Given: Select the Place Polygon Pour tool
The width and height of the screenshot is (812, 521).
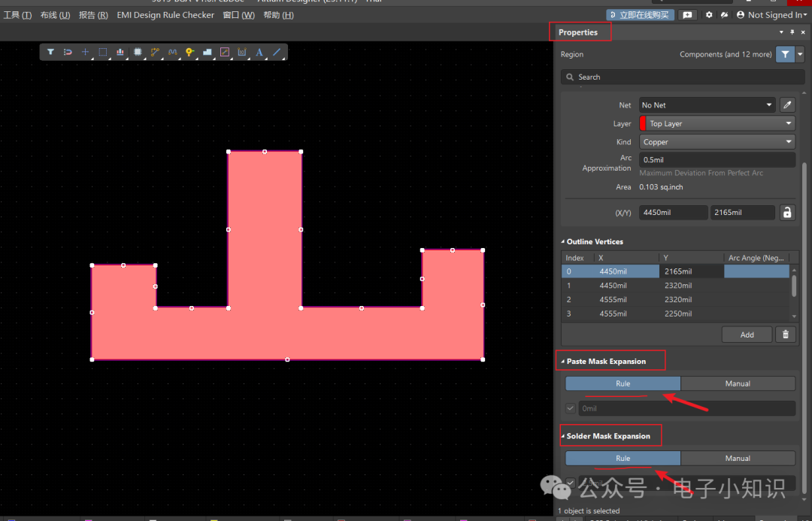Looking at the screenshot, I should (208, 52).
